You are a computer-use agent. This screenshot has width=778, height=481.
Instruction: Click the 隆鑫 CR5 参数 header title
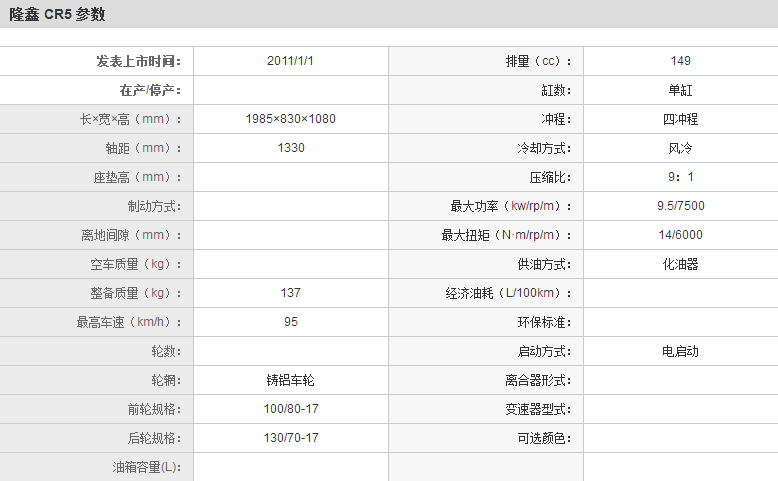click(x=57, y=15)
